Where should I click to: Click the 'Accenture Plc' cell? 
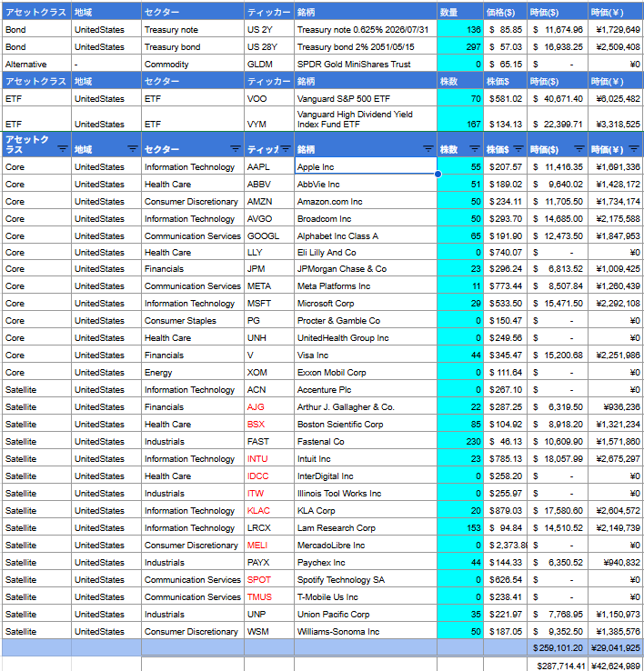tap(366, 389)
